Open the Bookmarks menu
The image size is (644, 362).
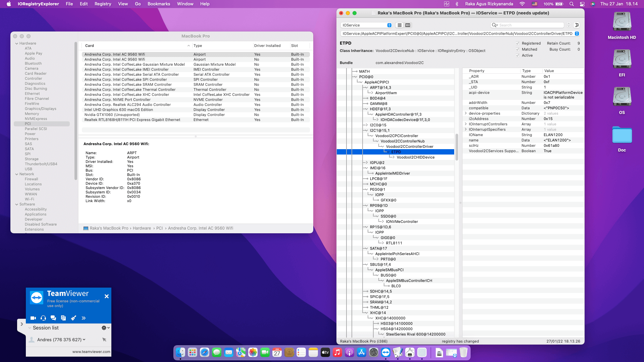159,4
